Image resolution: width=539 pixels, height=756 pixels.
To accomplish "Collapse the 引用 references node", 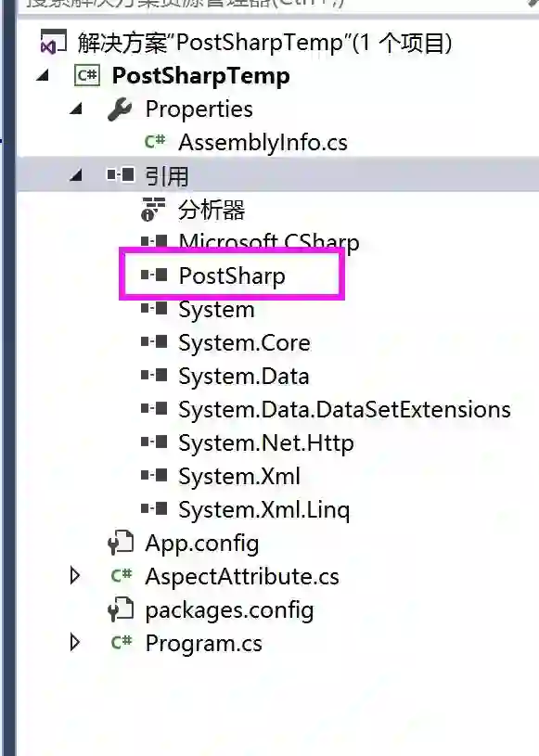I will [x=76, y=175].
